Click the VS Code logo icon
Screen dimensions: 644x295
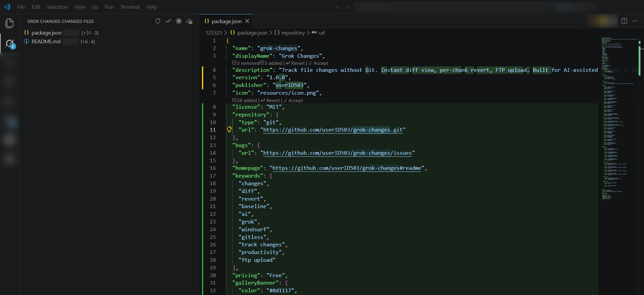[7, 7]
